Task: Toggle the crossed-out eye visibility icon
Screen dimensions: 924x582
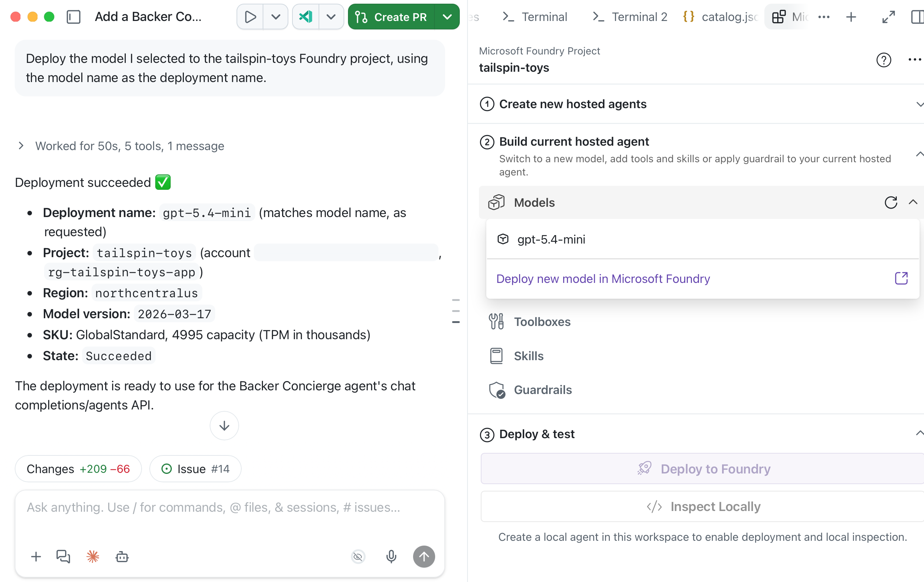Action: [x=358, y=556]
